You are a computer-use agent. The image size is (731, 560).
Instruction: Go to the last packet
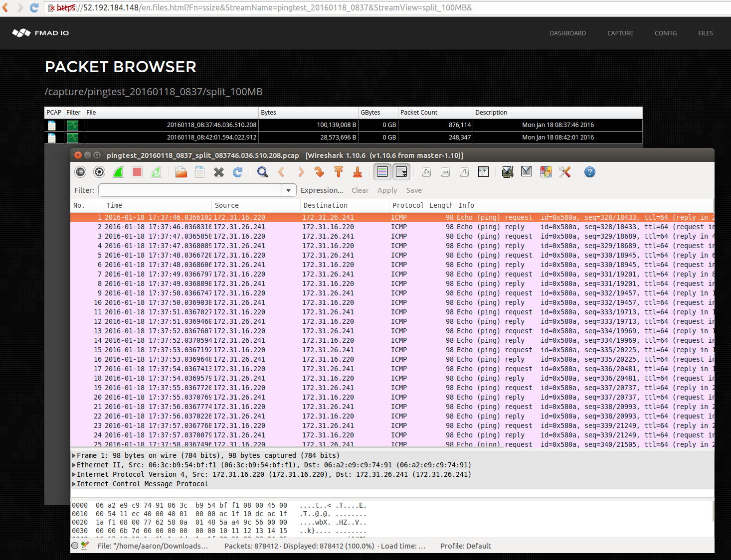point(357,172)
